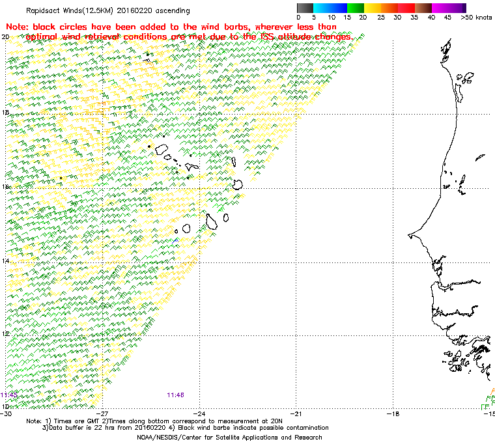Select the red 30–35 knots legend segment
This screenshot has height=448, width=495.
(x=406, y=8)
